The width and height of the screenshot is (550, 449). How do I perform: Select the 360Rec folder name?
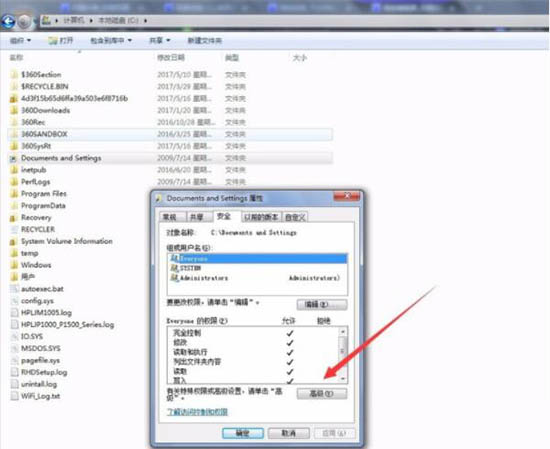pos(33,122)
